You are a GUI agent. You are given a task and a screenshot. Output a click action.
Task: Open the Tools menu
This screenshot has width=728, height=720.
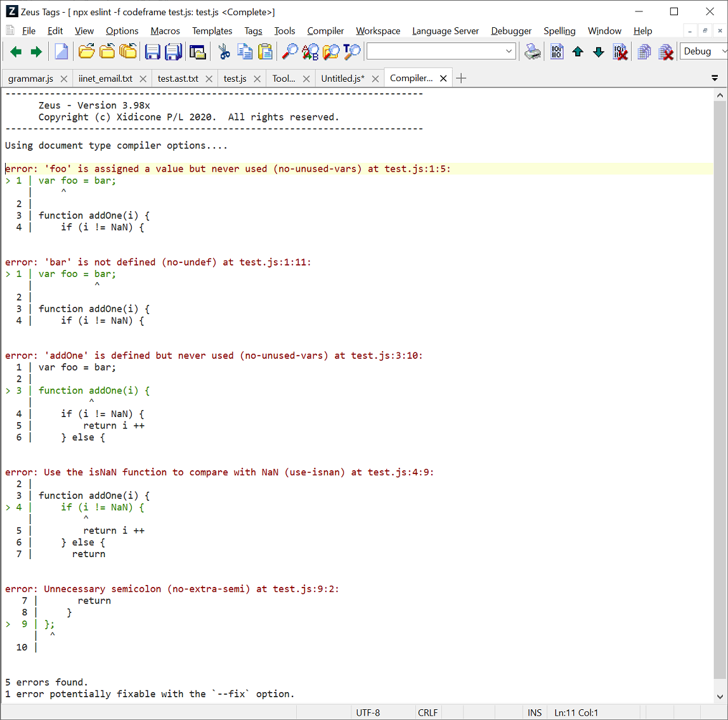click(285, 30)
